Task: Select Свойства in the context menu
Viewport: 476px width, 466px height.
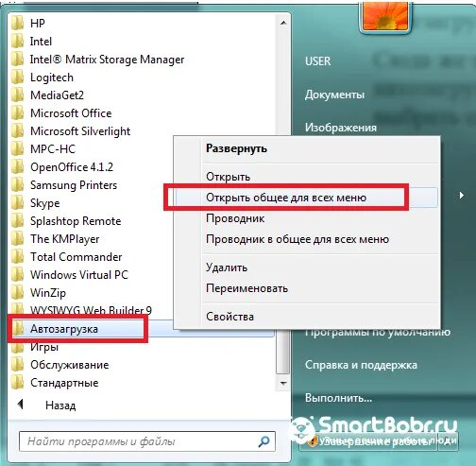Action: [229, 317]
